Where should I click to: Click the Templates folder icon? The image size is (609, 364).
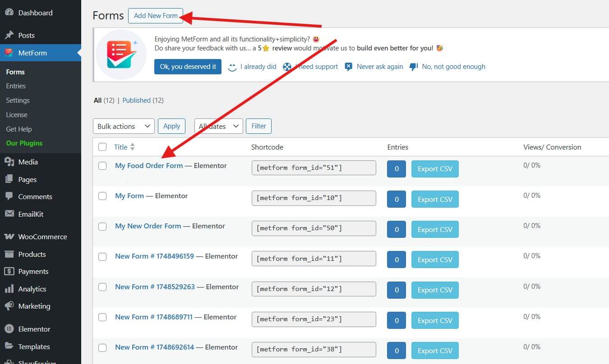click(9, 346)
